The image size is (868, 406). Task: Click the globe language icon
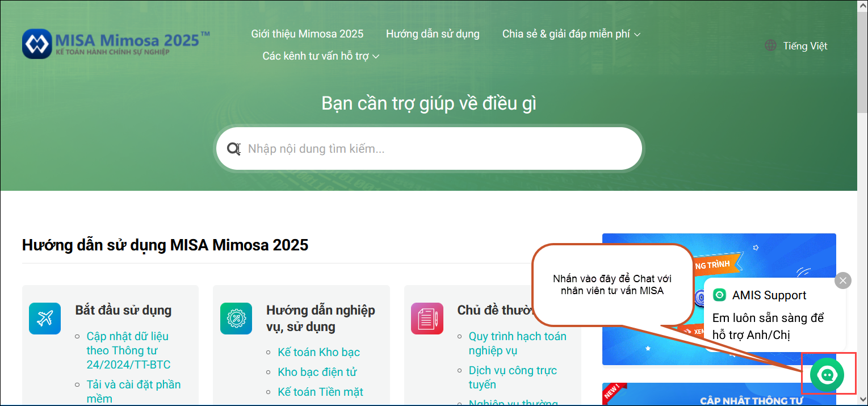[x=770, y=46]
